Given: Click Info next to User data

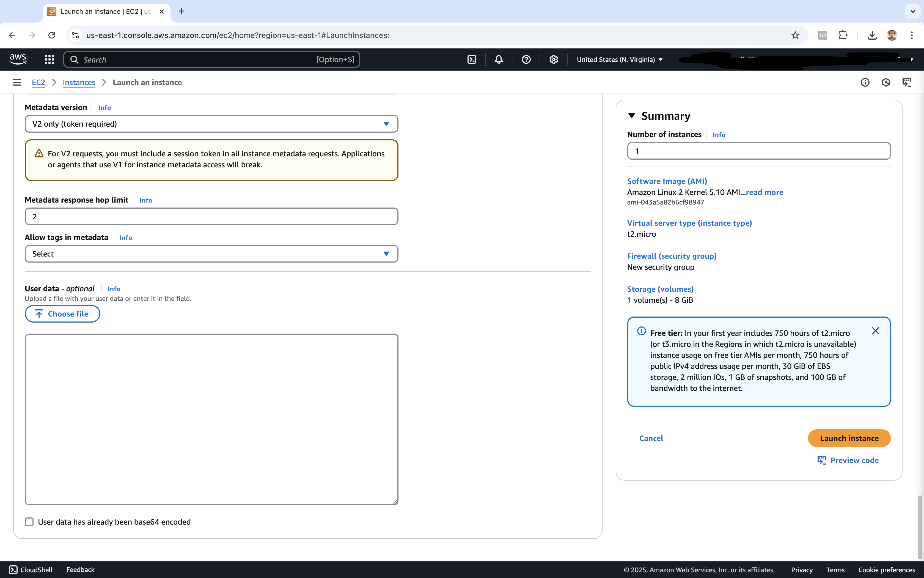Looking at the screenshot, I should pos(114,289).
